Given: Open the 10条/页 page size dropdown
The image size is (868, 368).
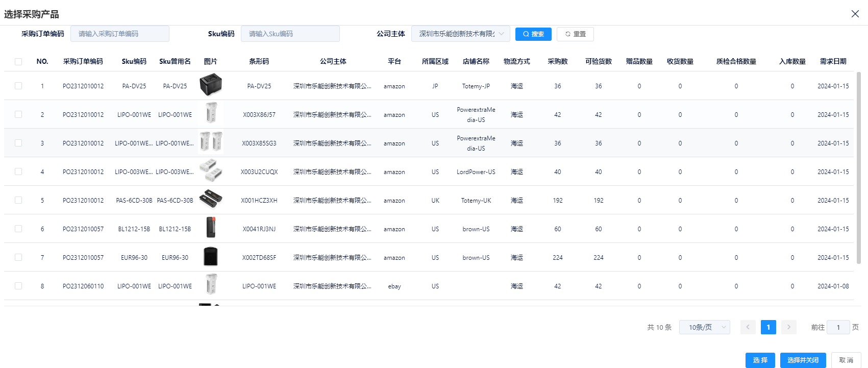Looking at the screenshot, I should coord(704,327).
